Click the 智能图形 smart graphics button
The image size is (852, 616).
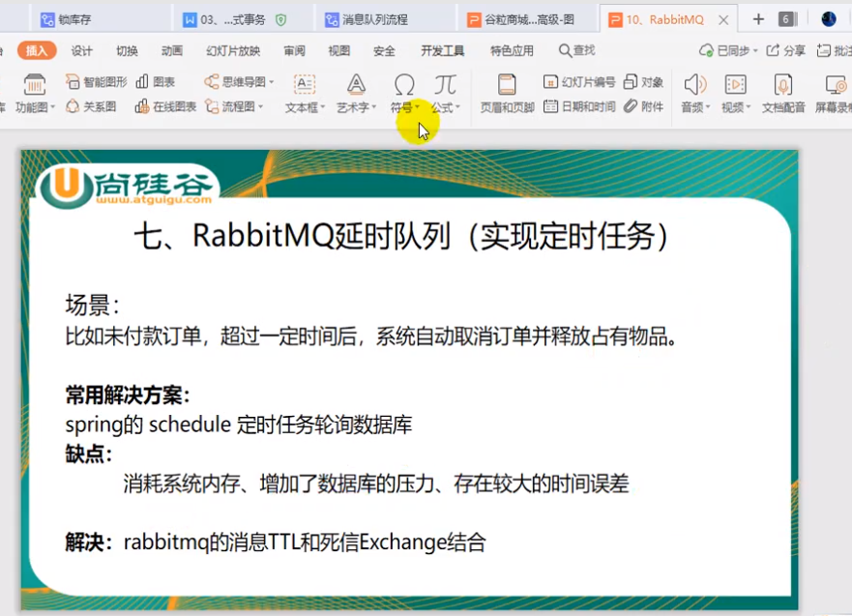(x=96, y=82)
